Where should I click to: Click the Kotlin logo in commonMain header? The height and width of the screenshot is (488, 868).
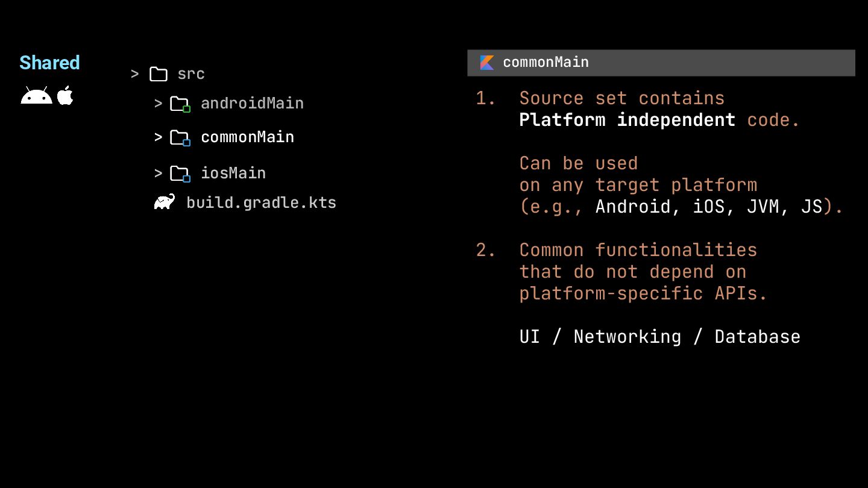487,63
